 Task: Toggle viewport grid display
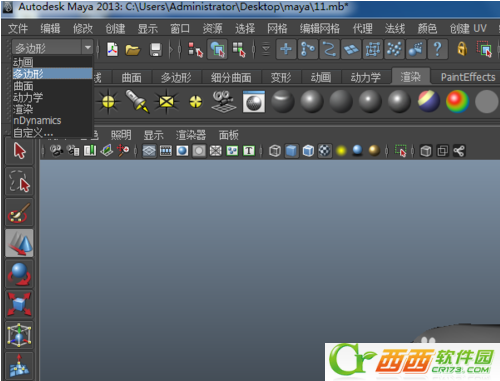(149, 151)
